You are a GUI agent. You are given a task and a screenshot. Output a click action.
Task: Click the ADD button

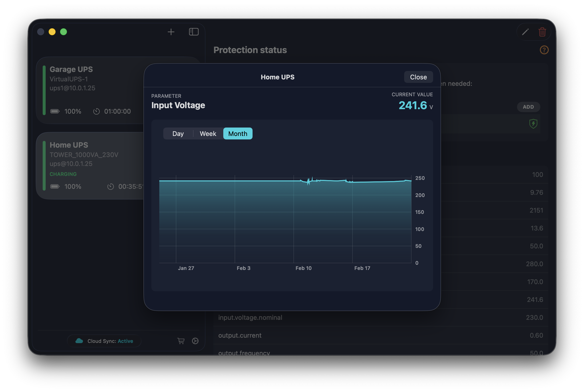tap(528, 107)
